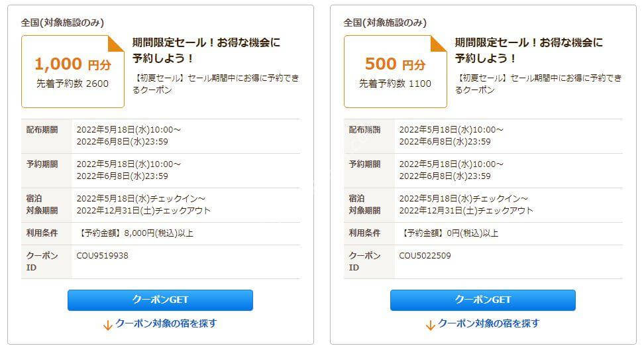Click the クーポンGET button for 500円 coupon
This screenshot has height=350, width=644.
pyautogui.click(x=482, y=300)
